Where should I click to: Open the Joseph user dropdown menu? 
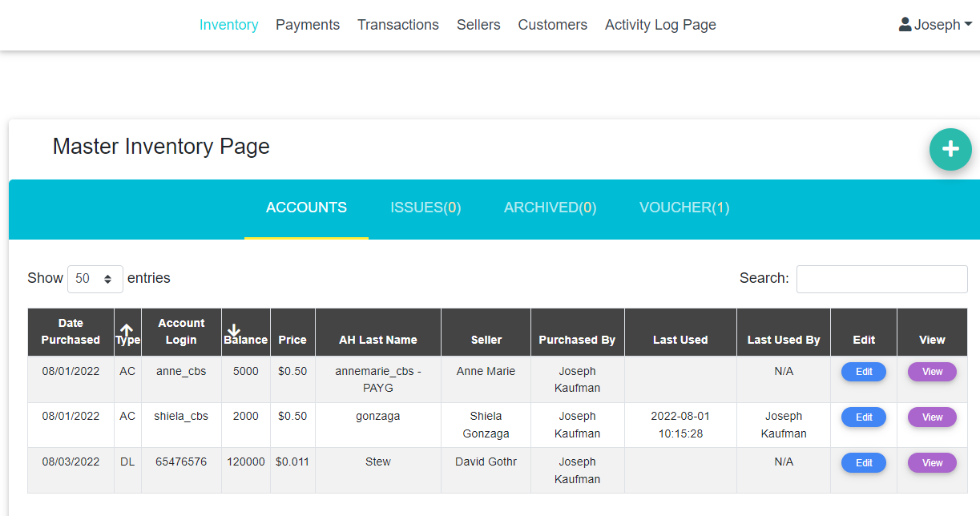coord(936,25)
